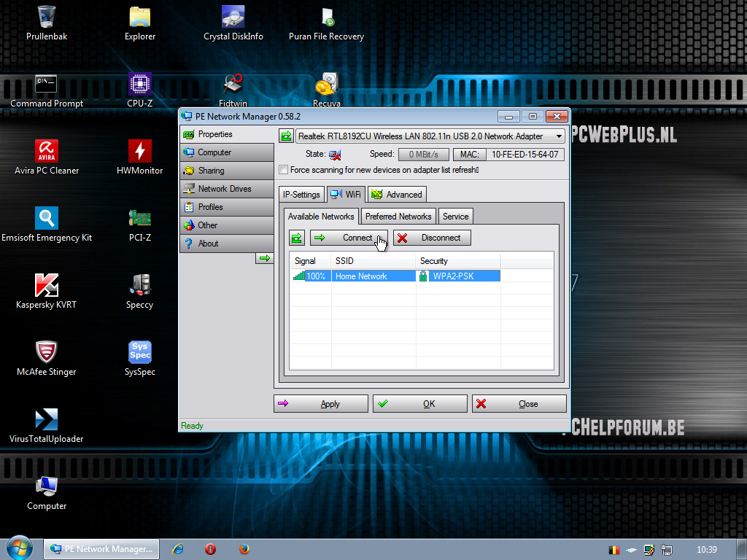This screenshot has width=747, height=560.
Task: Open the Service sub-tab
Action: (x=455, y=216)
